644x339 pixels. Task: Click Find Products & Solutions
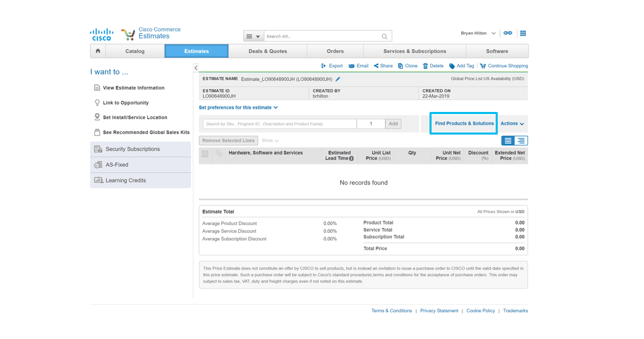click(464, 123)
